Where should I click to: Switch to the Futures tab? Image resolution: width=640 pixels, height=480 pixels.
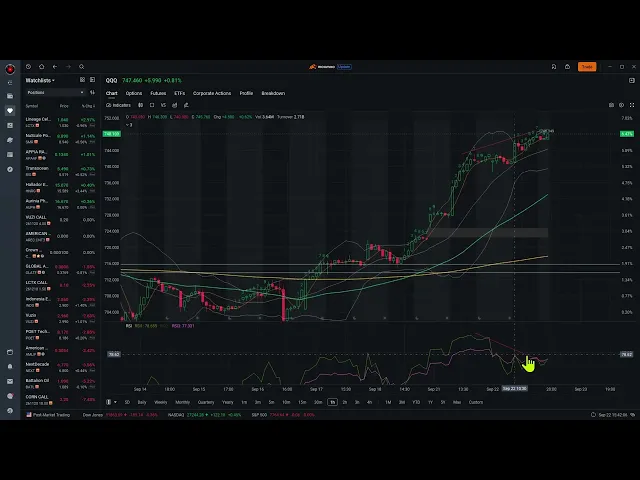tap(158, 93)
